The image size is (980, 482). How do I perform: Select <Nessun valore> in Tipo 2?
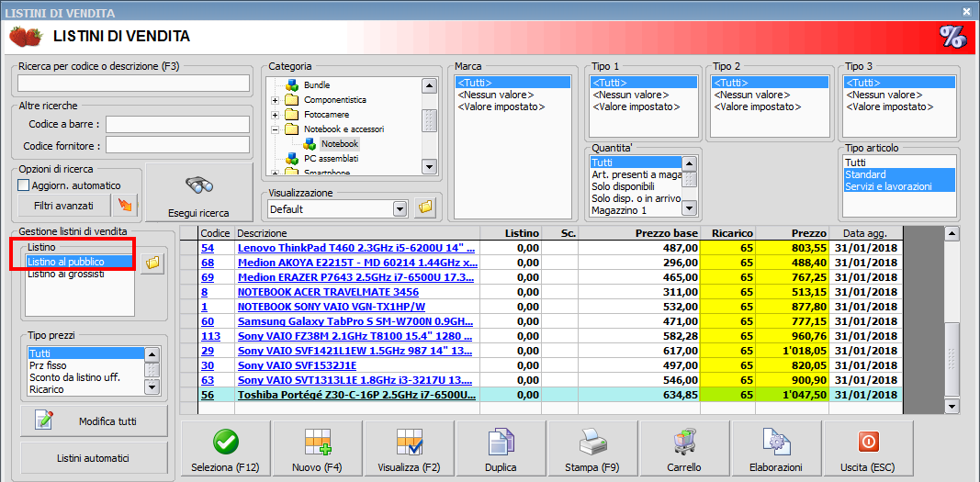752,95
